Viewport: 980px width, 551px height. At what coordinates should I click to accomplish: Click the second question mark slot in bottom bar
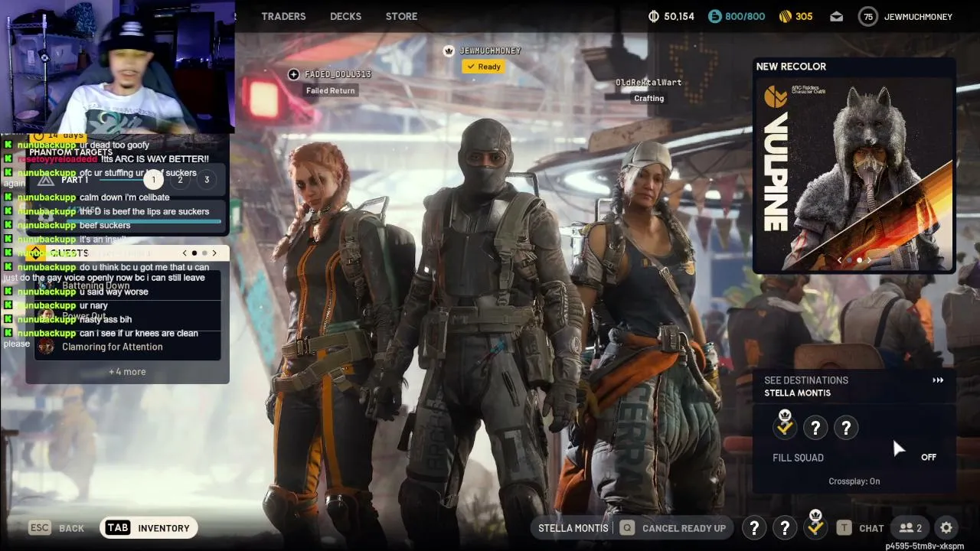[785, 527]
